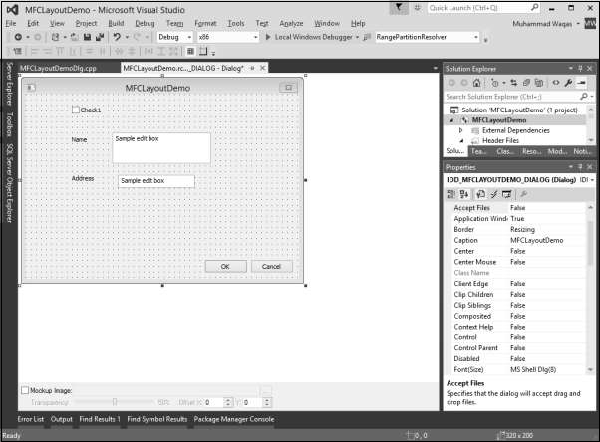Open the Build menu
This screenshot has width=600, height=442.
(x=116, y=22)
